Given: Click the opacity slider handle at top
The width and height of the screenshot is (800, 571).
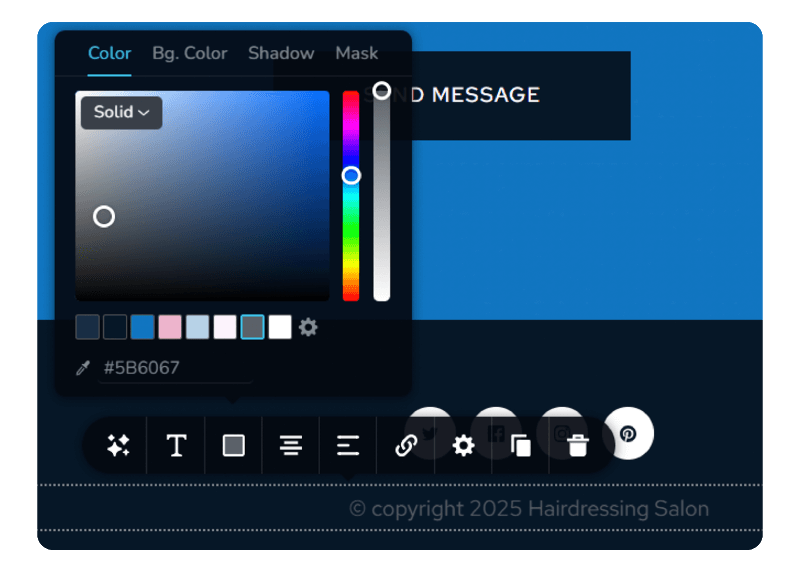Looking at the screenshot, I should tap(382, 91).
